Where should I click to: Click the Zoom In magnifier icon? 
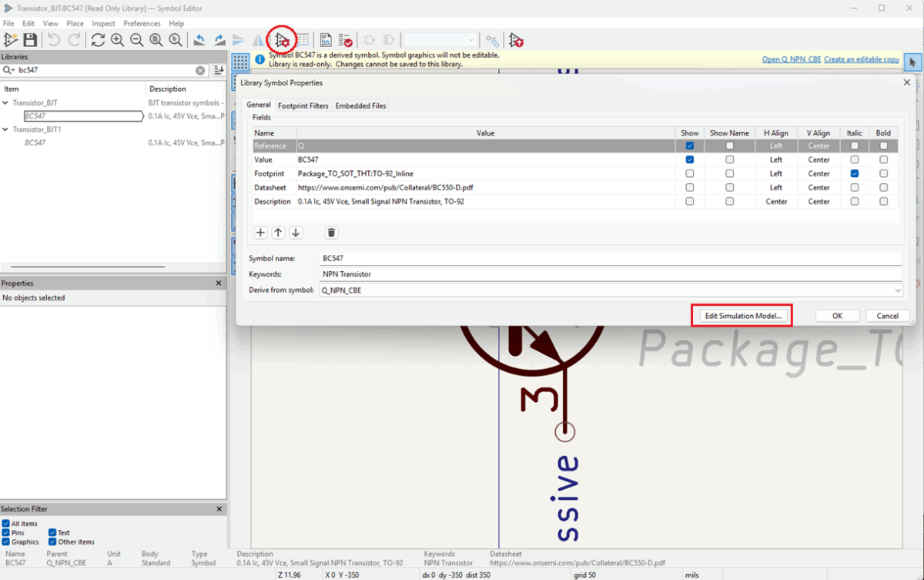(x=117, y=40)
